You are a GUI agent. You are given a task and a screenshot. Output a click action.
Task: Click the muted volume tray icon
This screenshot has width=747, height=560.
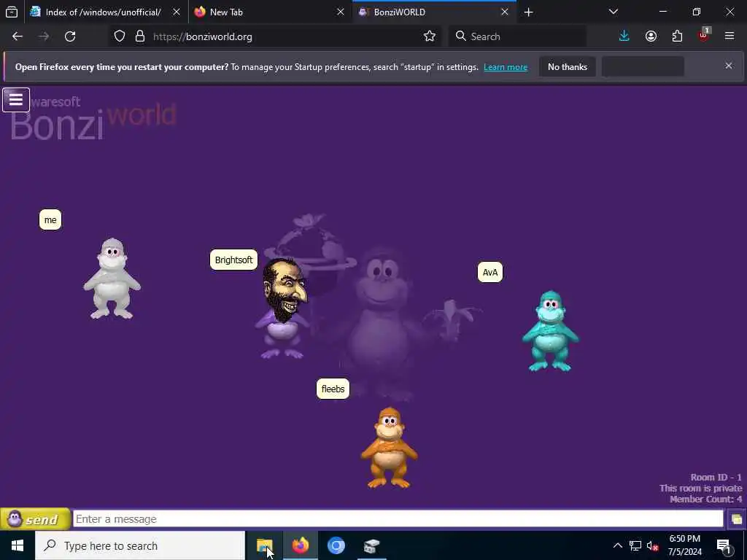tap(653, 545)
